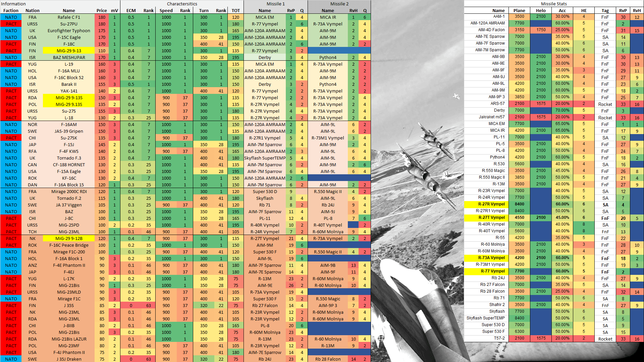Select the 'Eurofighter Typhoon' cell

(69, 31)
